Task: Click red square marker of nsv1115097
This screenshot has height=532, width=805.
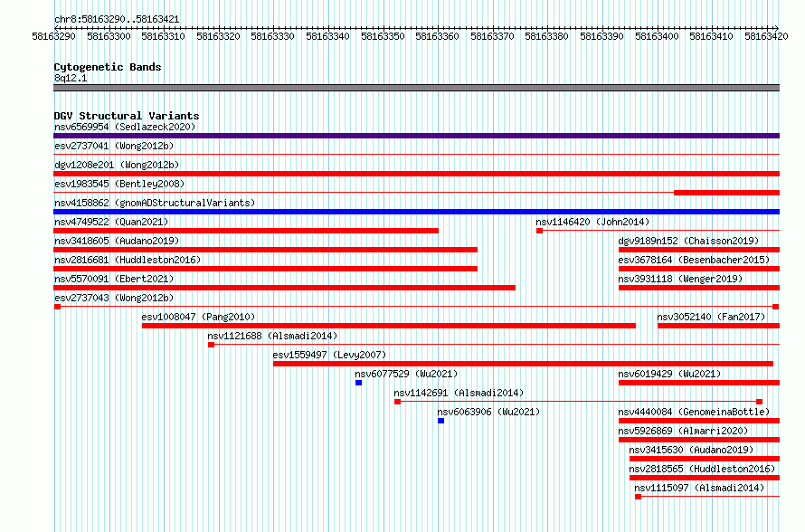Action: tap(639, 497)
